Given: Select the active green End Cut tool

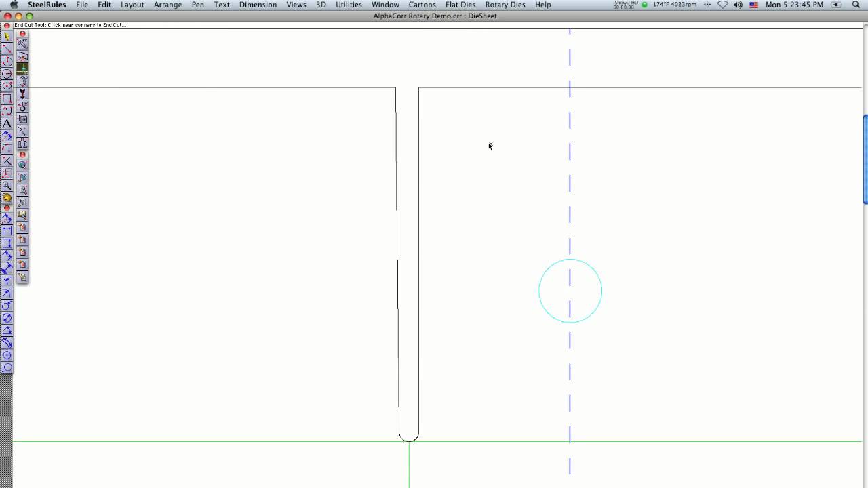Looking at the screenshot, I should pos(22,68).
